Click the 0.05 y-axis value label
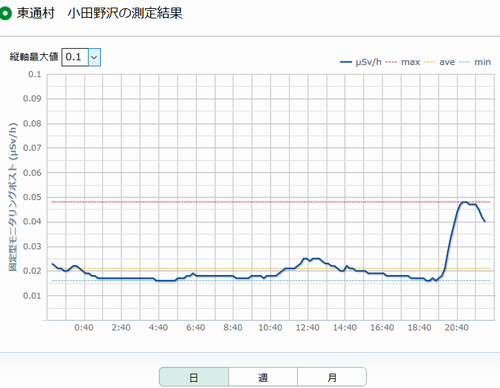 point(32,197)
